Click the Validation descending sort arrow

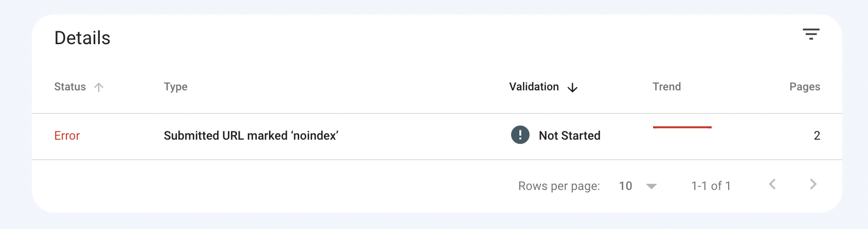tap(572, 88)
